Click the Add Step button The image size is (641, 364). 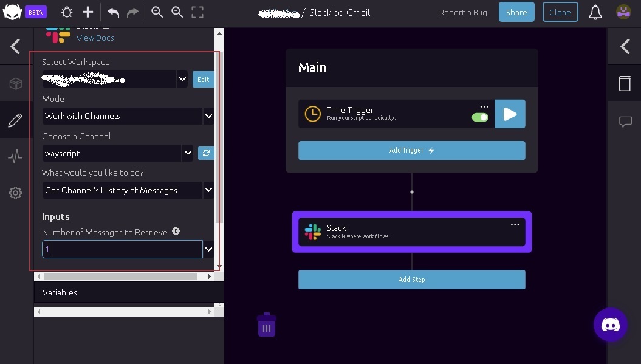[x=412, y=280]
